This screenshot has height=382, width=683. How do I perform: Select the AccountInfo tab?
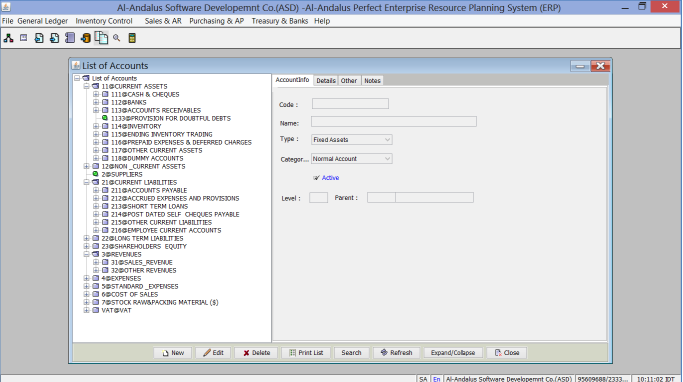coord(292,80)
